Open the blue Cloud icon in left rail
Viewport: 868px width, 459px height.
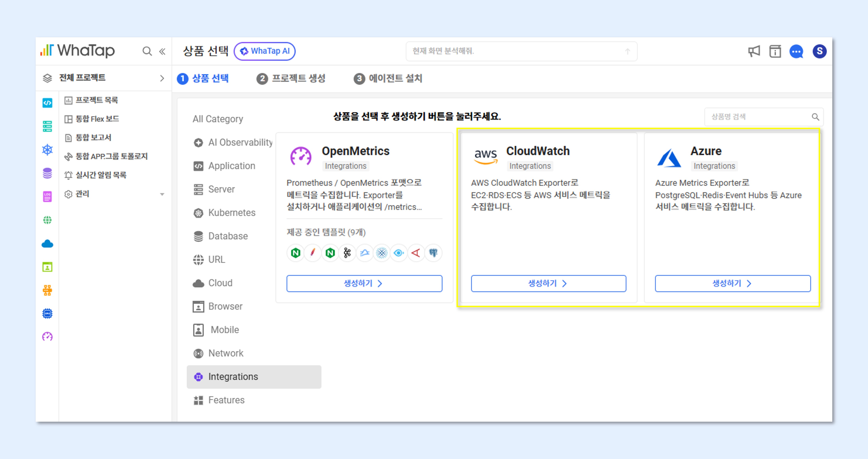tap(47, 243)
